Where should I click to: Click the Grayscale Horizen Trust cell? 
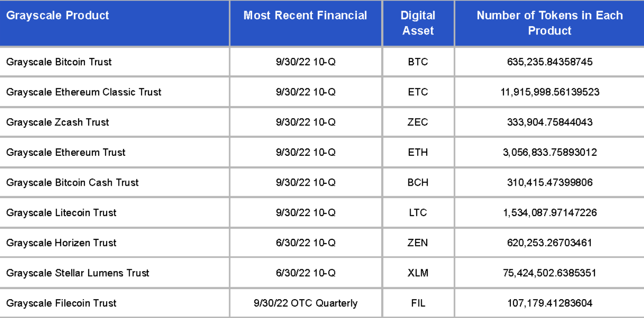point(61,243)
